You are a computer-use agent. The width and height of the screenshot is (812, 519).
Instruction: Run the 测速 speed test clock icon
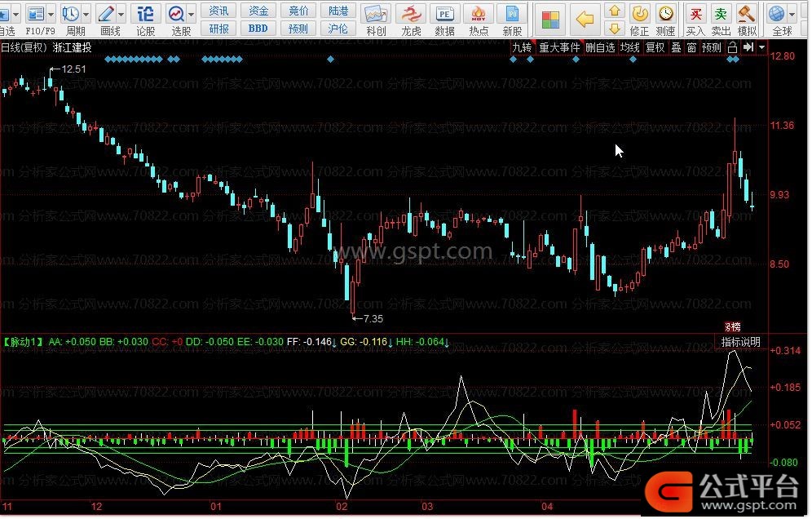tap(666, 14)
